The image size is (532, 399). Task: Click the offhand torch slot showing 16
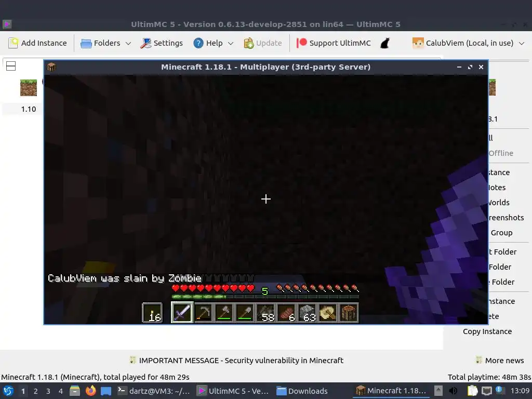152,312
